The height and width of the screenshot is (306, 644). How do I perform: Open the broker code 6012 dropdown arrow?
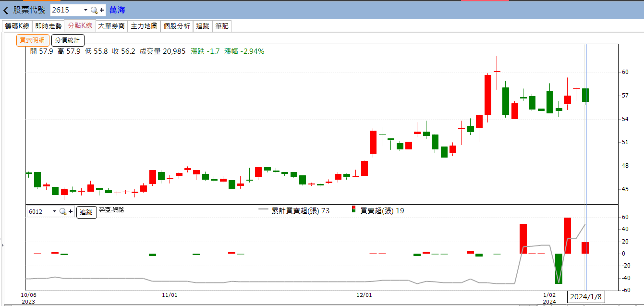click(54, 211)
